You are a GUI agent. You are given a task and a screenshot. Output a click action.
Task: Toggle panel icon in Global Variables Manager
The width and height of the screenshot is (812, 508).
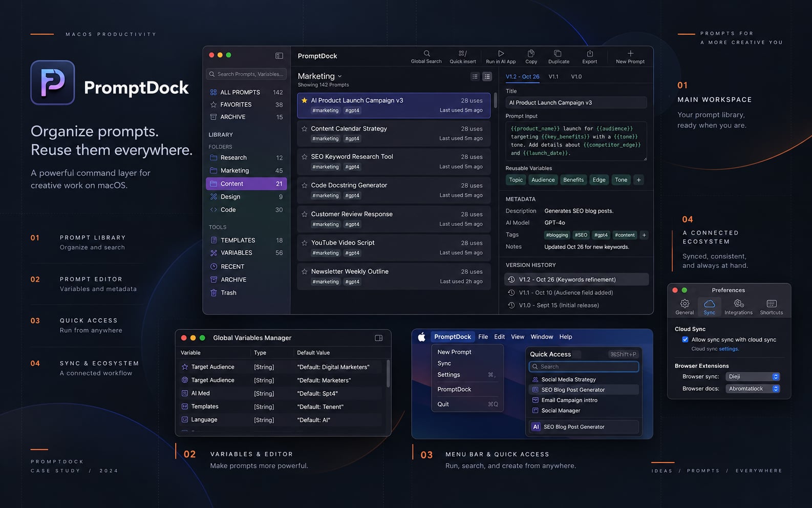(379, 338)
